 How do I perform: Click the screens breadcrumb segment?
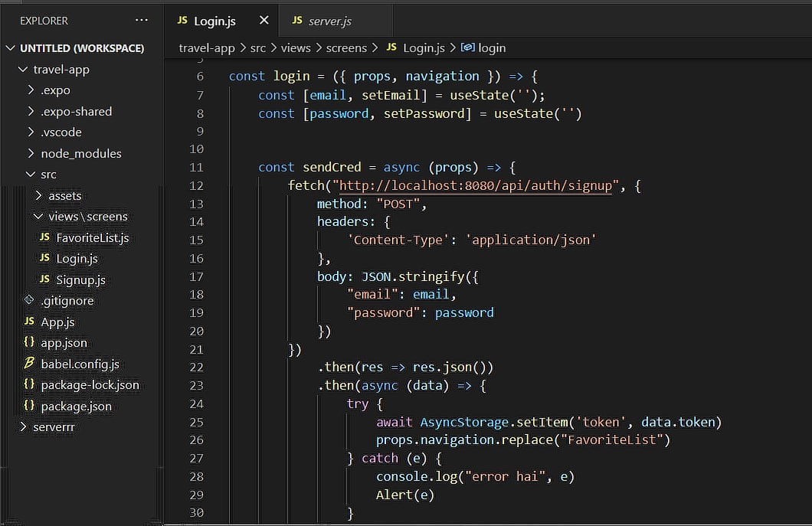tap(346, 48)
